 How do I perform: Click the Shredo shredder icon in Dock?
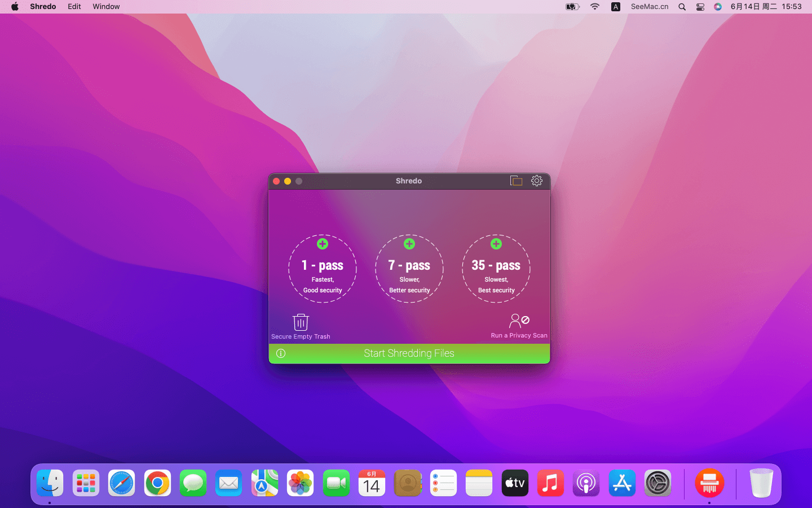709,483
